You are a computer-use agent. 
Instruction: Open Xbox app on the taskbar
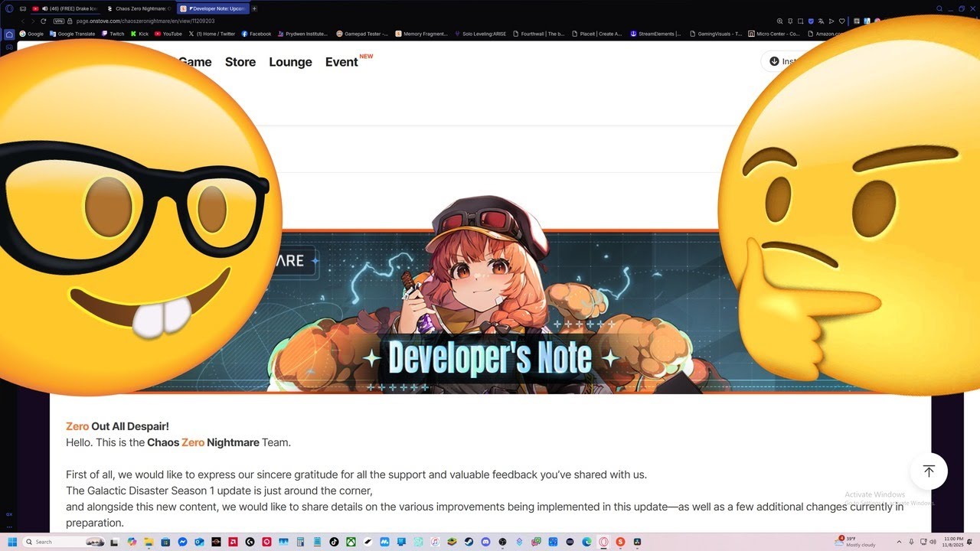[x=350, y=542]
